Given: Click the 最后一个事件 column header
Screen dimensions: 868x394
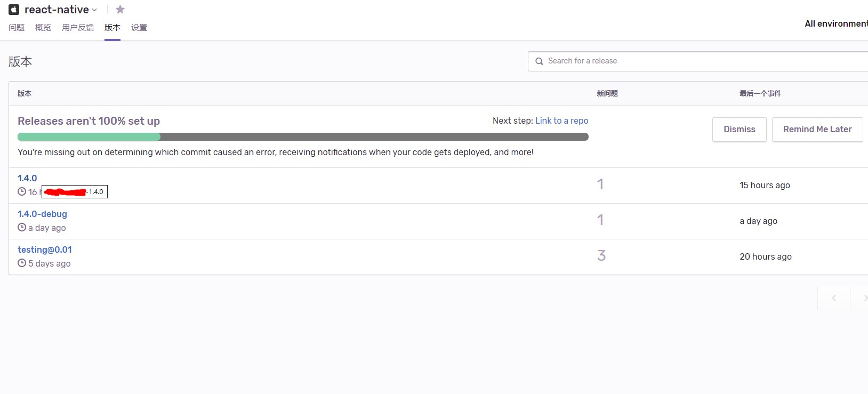Looking at the screenshot, I should [760, 93].
